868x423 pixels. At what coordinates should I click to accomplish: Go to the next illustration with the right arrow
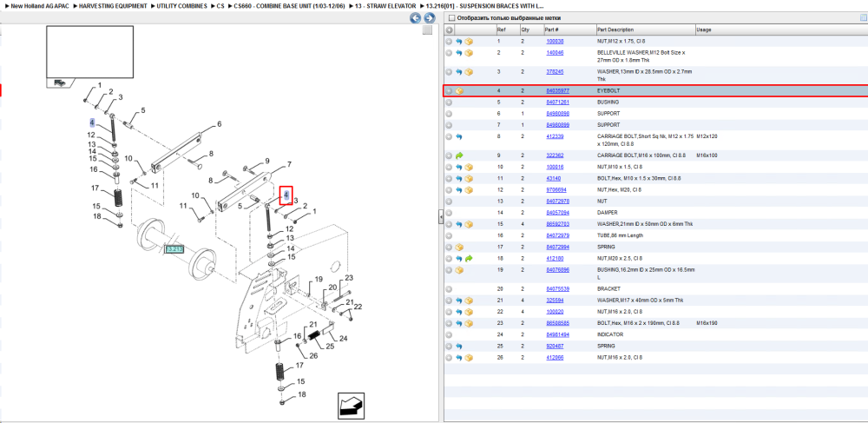click(x=429, y=18)
